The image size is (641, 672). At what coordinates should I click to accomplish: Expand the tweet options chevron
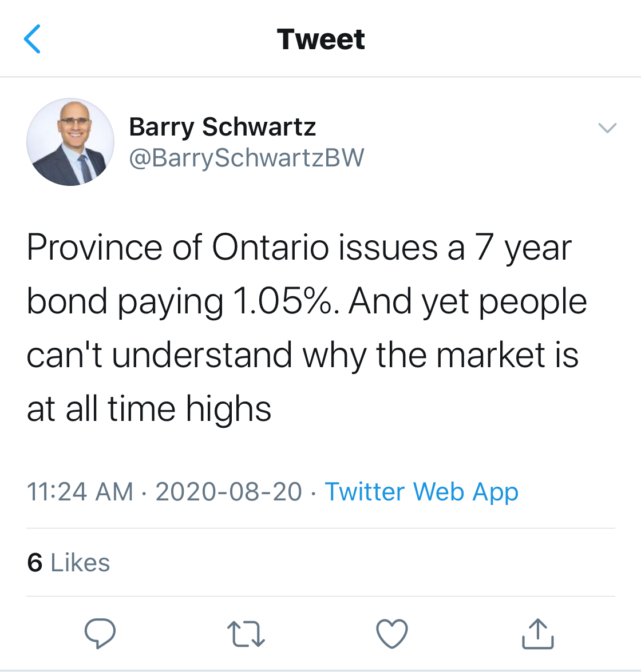coord(607,128)
